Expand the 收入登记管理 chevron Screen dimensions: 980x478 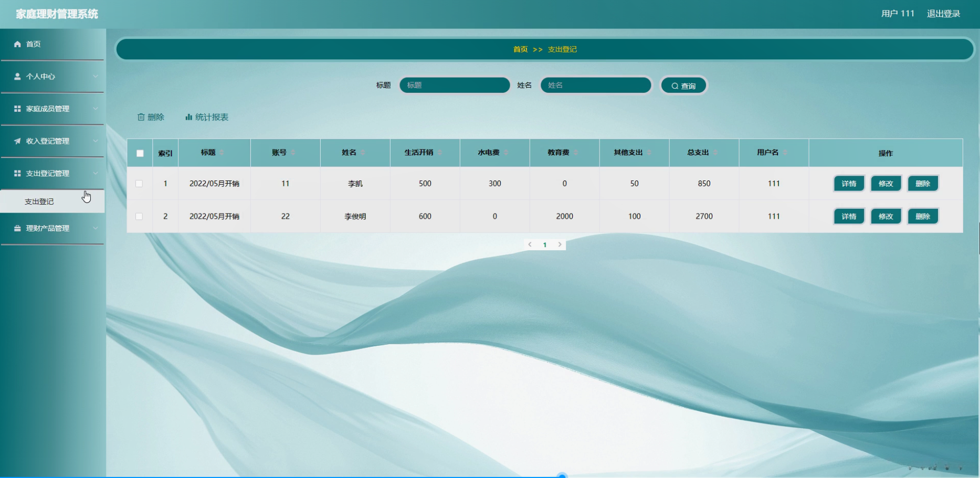click(96, 141)
